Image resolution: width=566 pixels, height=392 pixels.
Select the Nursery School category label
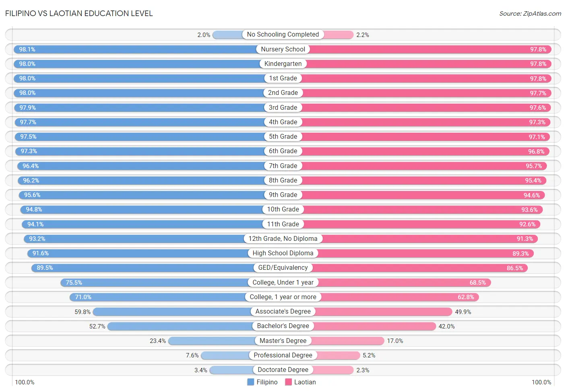[x=283, y=49]
